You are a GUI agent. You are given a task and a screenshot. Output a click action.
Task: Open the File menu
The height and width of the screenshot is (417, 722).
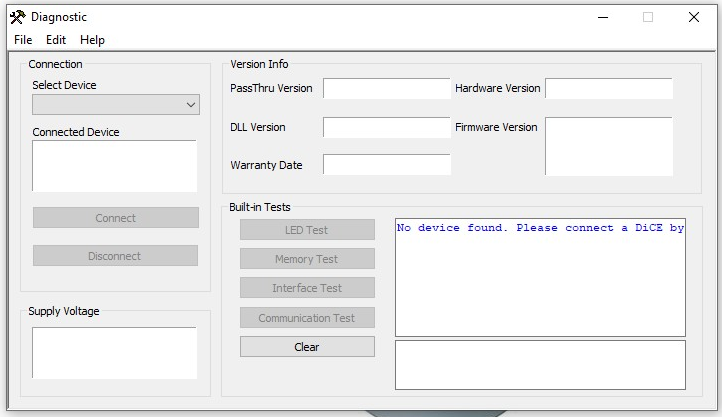[x=23, y=40]
